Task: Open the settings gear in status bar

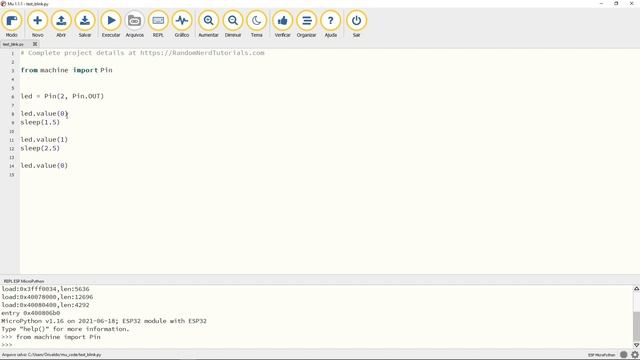Action: 635,355
